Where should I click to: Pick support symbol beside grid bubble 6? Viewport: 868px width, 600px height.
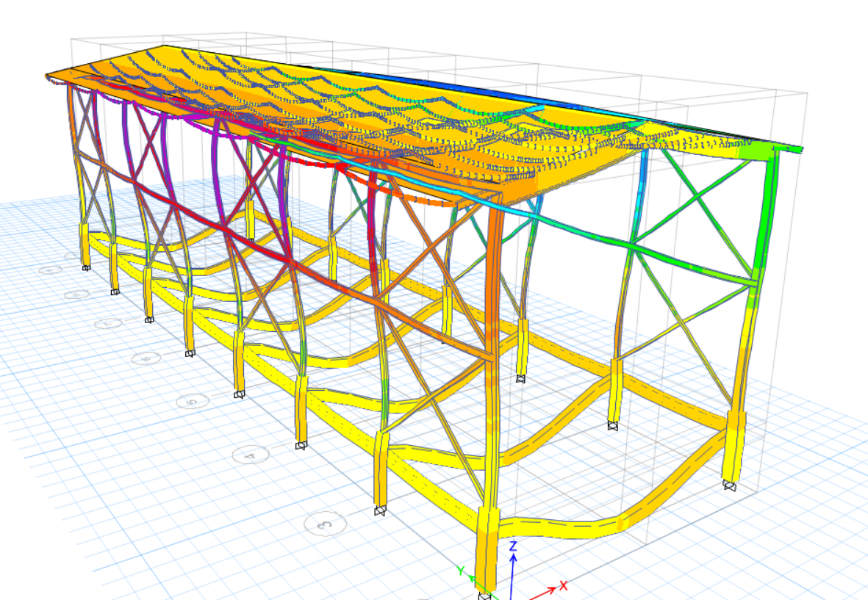click(x=190, y=354)
